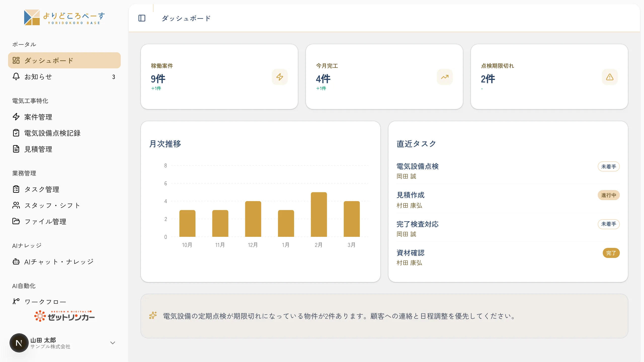Click the trending arrow icon on 今月完工 card

point(445,77)
